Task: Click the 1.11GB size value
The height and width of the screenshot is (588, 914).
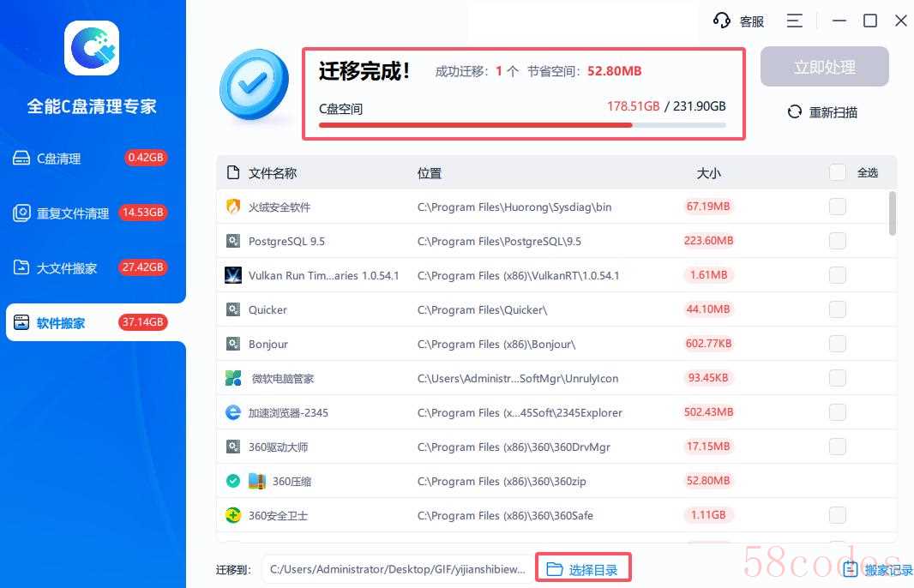Action: 708,515
